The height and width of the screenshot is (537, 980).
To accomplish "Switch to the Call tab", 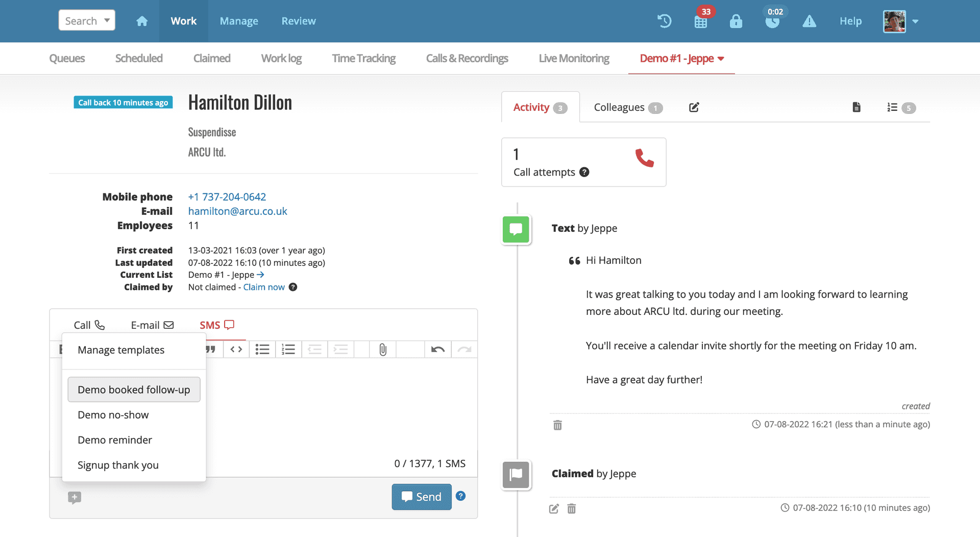I will (89, 325).
